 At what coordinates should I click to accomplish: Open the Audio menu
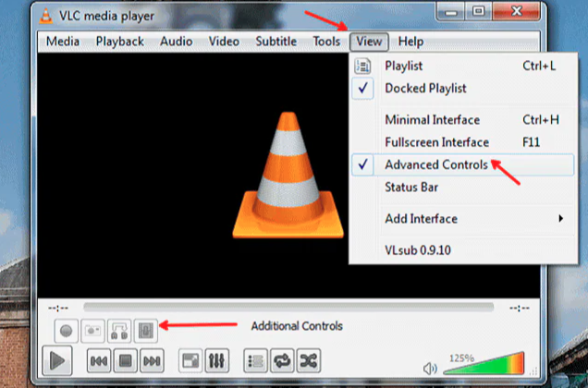pos(177,42)
